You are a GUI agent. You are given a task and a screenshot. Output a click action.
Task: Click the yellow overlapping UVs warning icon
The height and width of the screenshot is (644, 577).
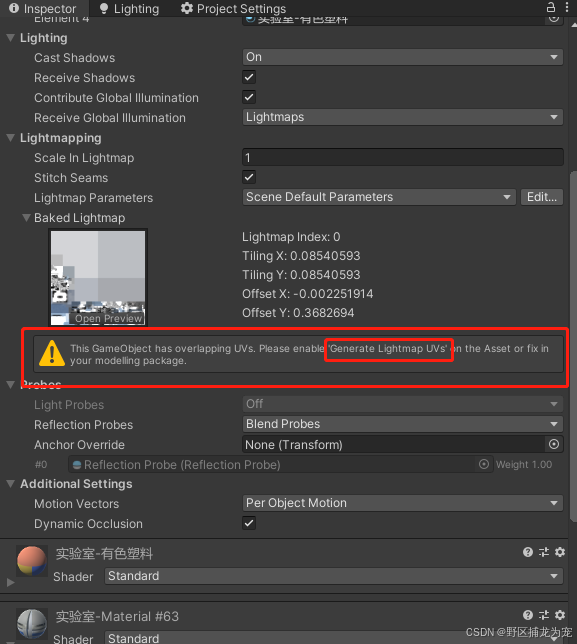coord(52,353)
